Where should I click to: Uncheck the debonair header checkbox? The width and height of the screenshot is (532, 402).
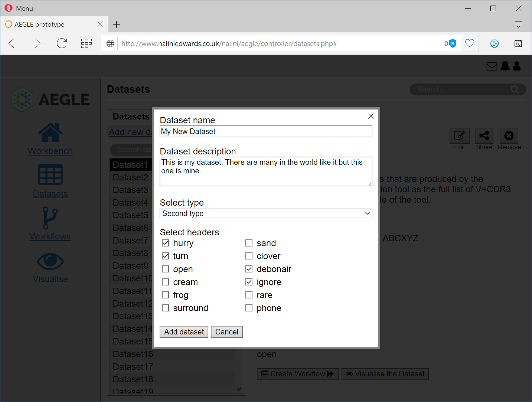(x=249, y=269)
